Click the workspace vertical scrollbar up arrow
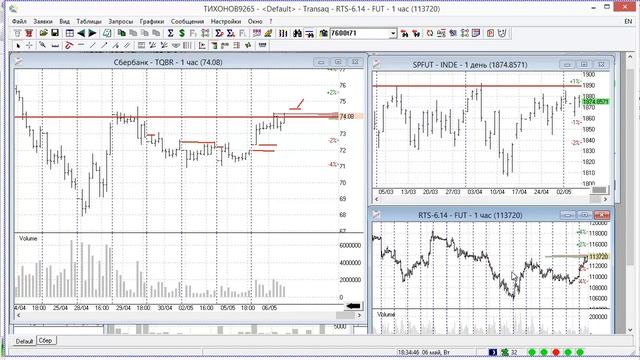Image resolution: width=640 pixels, height=360 pixels. click(x=630, y=57)
